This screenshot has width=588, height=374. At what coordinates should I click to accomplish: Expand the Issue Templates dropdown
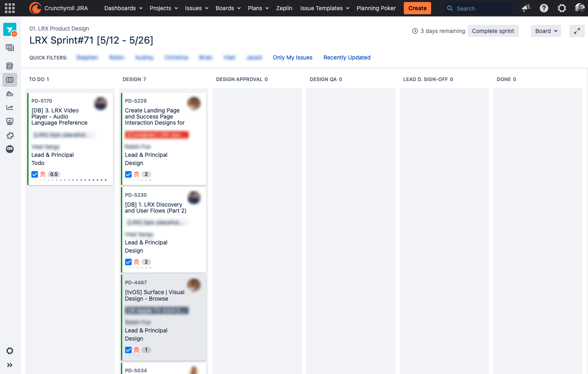(325, 8)
